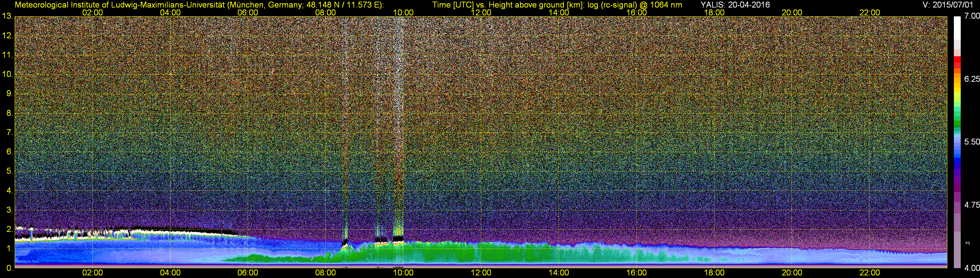Select the 18:00 tick on the bottom time axis
Image resolution: width=980 pixels, height=278 pixels.
[714, 273]
